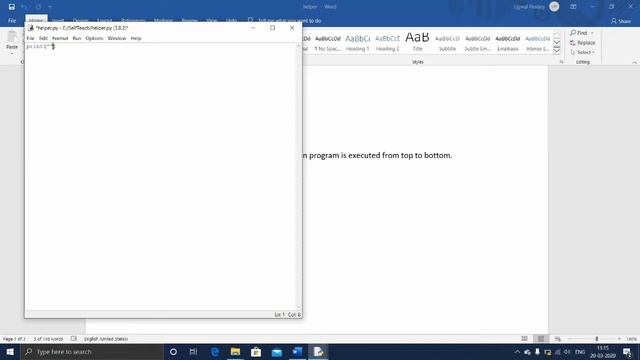
Task: Adjust Word zoom slider
Action: [596, 339]
